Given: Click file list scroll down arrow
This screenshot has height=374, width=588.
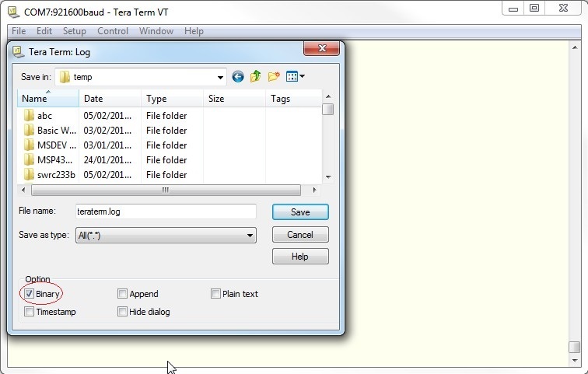Looking at the screenshot, I should point(328,177).
